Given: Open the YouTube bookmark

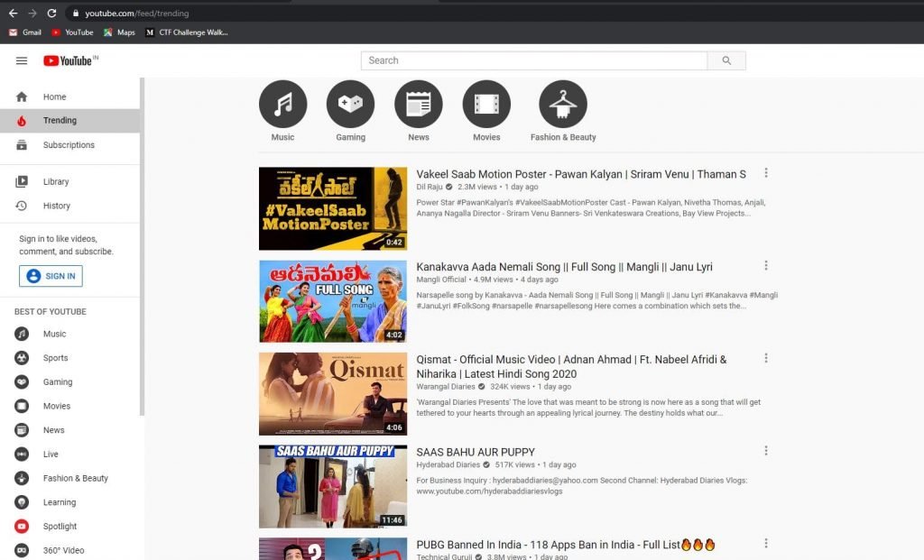Looking at the screenshot, I should [72, 32].
